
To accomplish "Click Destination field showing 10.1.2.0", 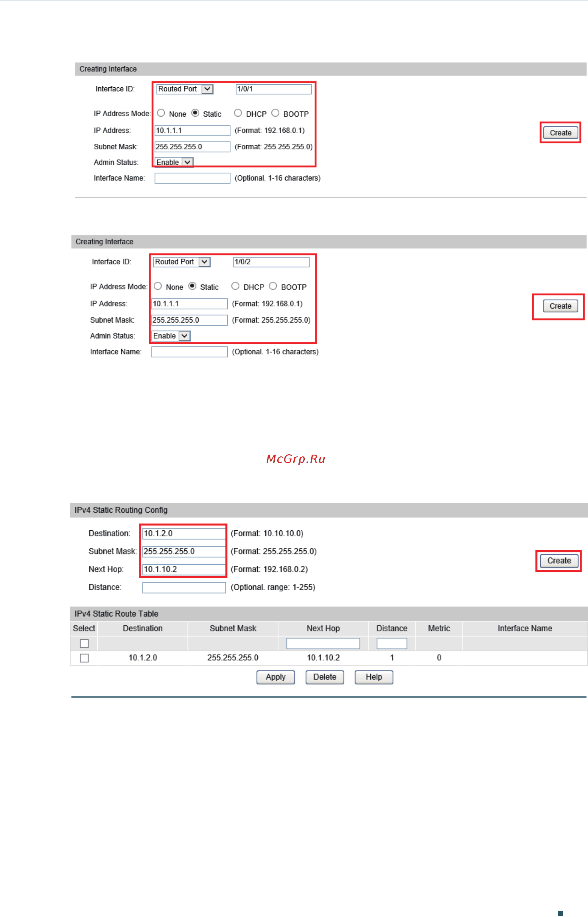I will 184,533.
